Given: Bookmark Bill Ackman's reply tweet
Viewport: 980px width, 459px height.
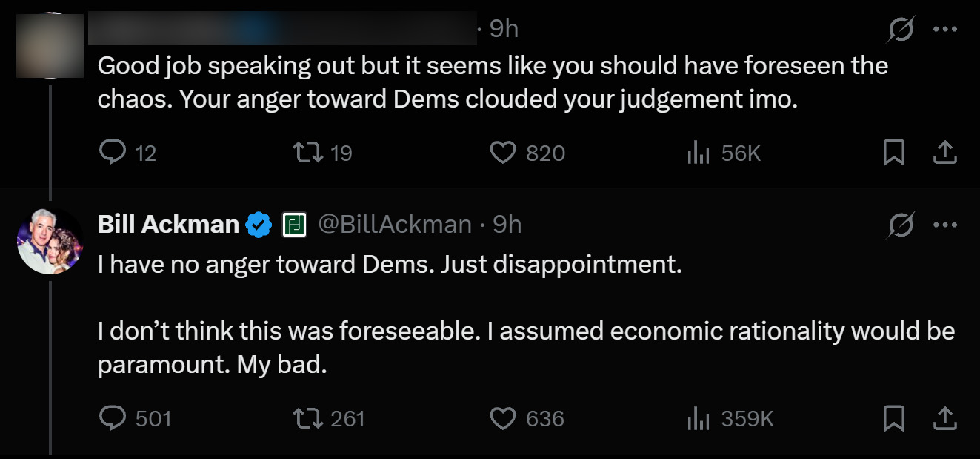Looking at the screenshot, I should (894, 419).
